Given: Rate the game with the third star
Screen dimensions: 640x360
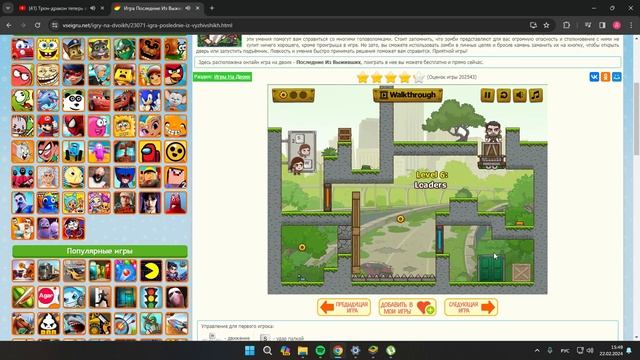Looking at the screenshot, I should [x=391, y=77].
